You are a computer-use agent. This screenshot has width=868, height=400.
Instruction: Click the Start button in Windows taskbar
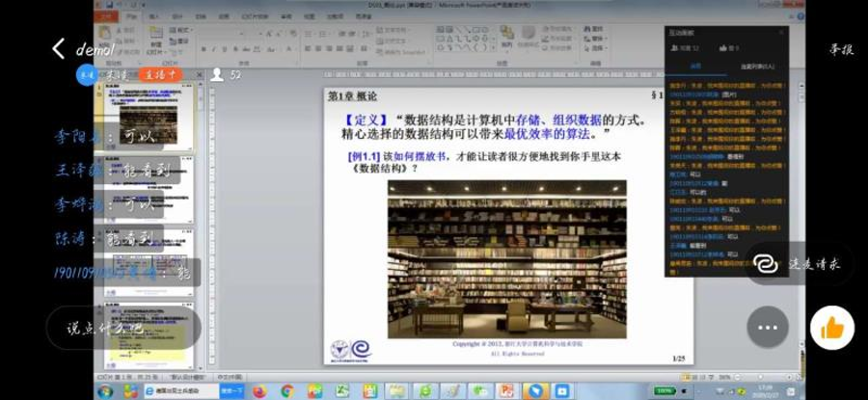click(x=104, y=390)
